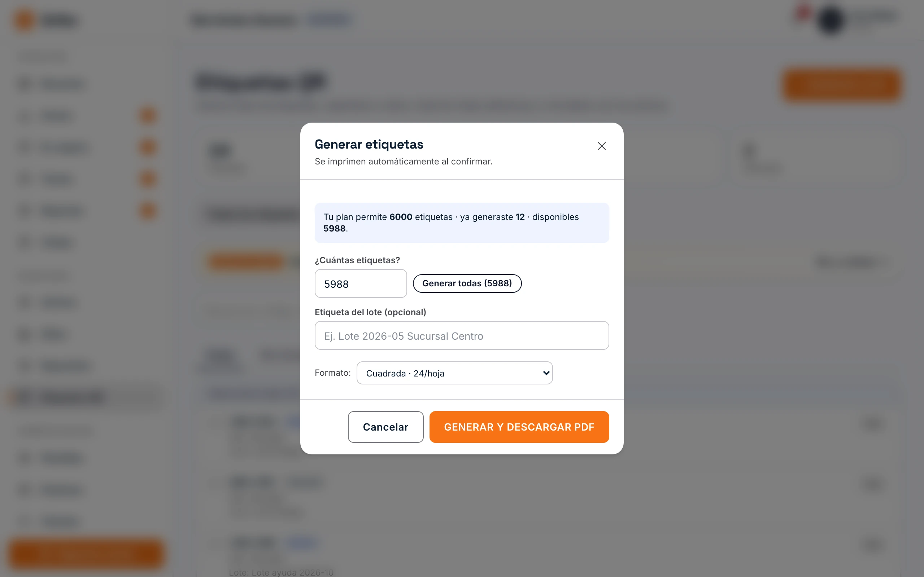The image size is (924, 577).
Task: Click the orange app logo in sidebar
Action: point(25,20)
